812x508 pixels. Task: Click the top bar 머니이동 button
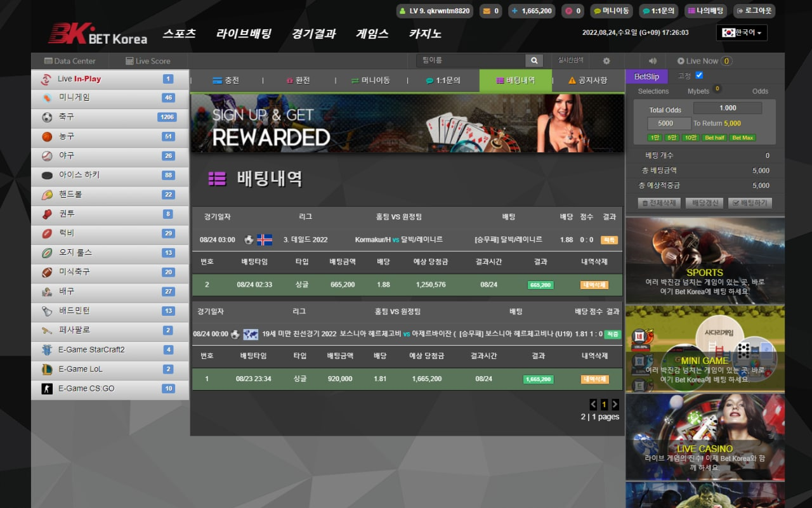612,11
